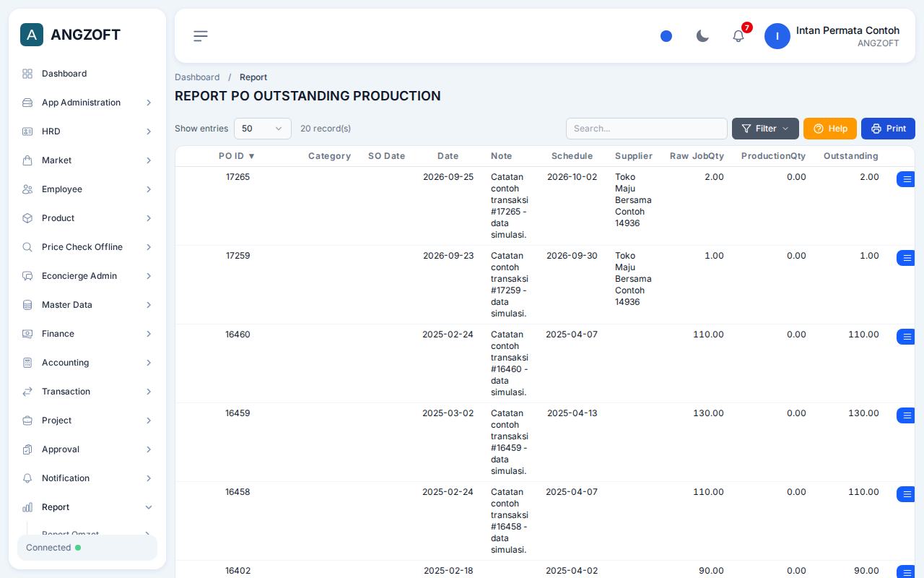Click the Market bag icon
This screenshot has height=578, width=924.
click(x=27, y=160)
